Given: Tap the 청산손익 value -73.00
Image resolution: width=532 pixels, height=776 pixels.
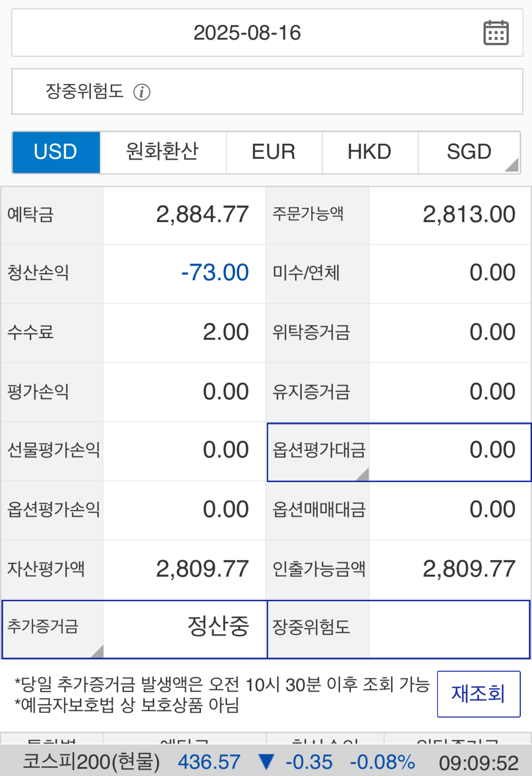Looking at the screenshot, I should pos(215,273).
